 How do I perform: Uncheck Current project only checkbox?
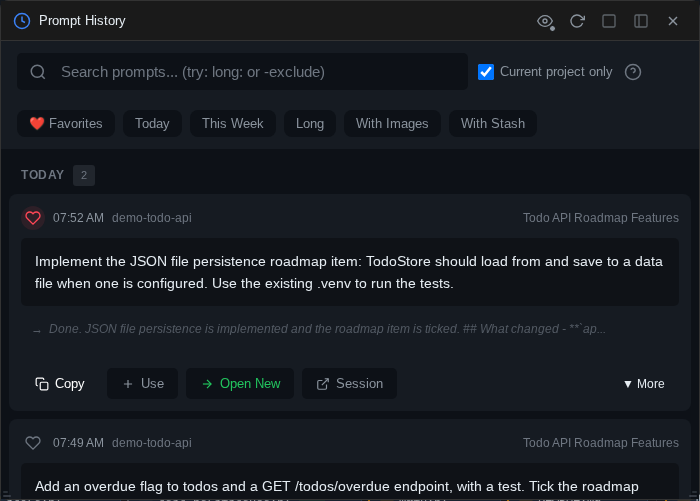click(486, 72)
